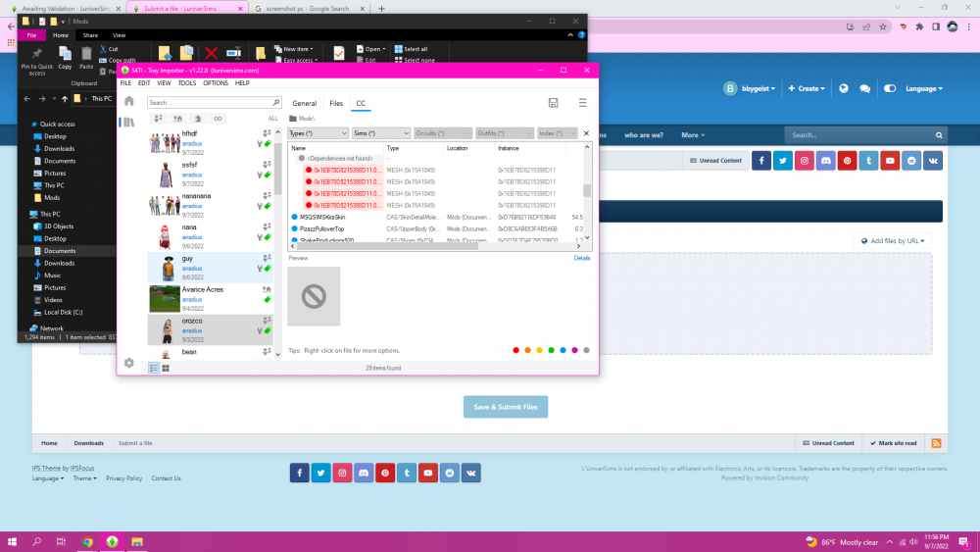Open RSS feed icon
This screenshot has width=980, height=552.
(936, 443)
